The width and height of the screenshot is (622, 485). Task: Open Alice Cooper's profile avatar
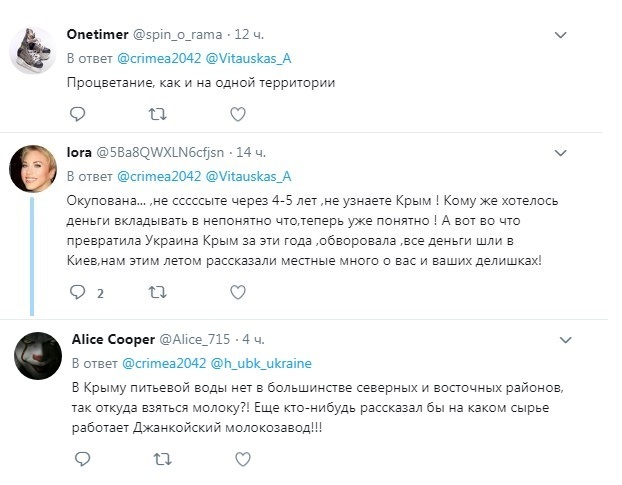[x=31, y=354]
